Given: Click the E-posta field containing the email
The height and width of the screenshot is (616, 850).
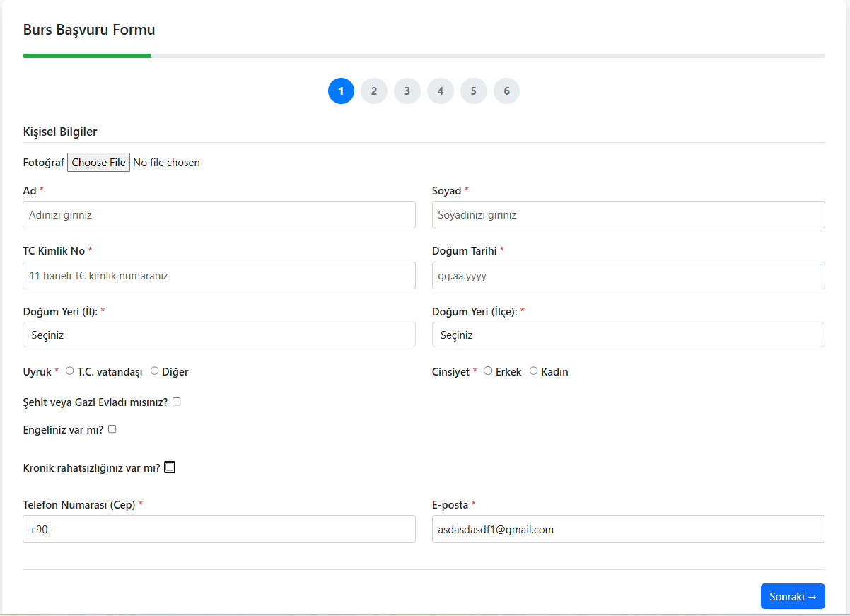Looking at the screenshot, I should click(x=628, y=529).
